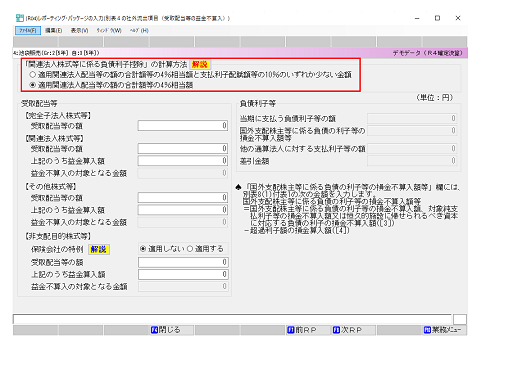Open the ファイル(F) menu
The height and width of the screenshot is (374, 522).
(x=28, y=30)
